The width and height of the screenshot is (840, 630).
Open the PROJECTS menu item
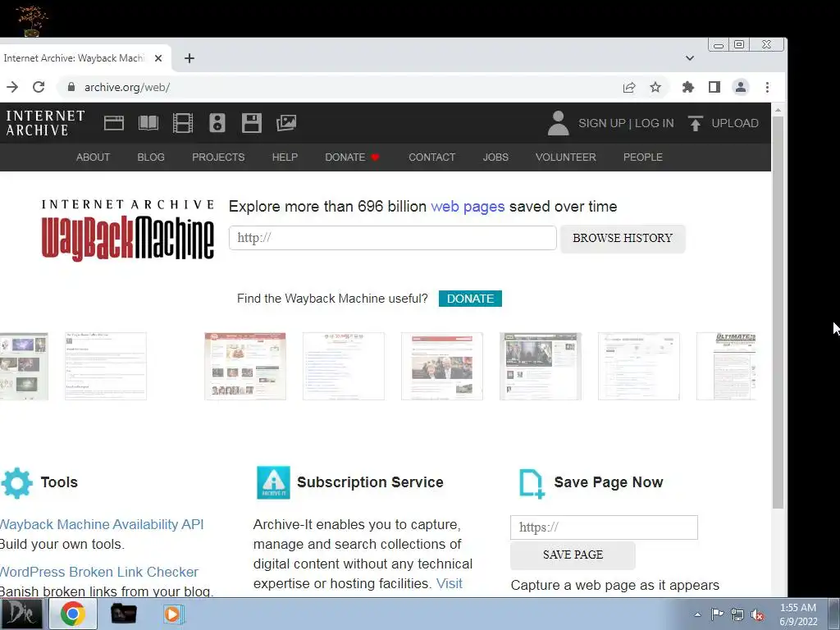(218, 157)
